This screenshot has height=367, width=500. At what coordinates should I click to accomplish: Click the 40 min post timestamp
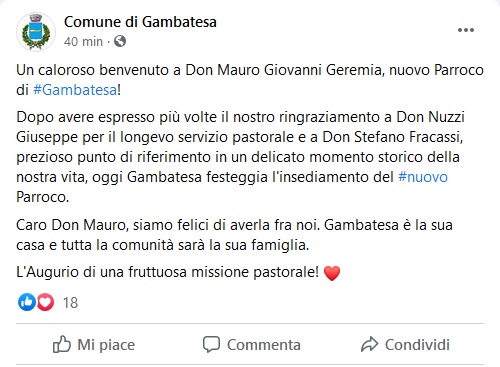point(83,42)
